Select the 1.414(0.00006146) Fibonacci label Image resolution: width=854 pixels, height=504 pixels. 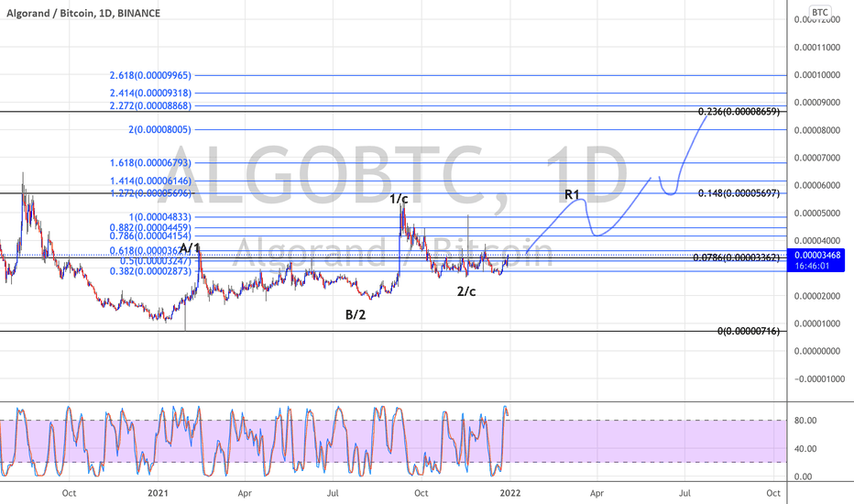coord(150,181)
